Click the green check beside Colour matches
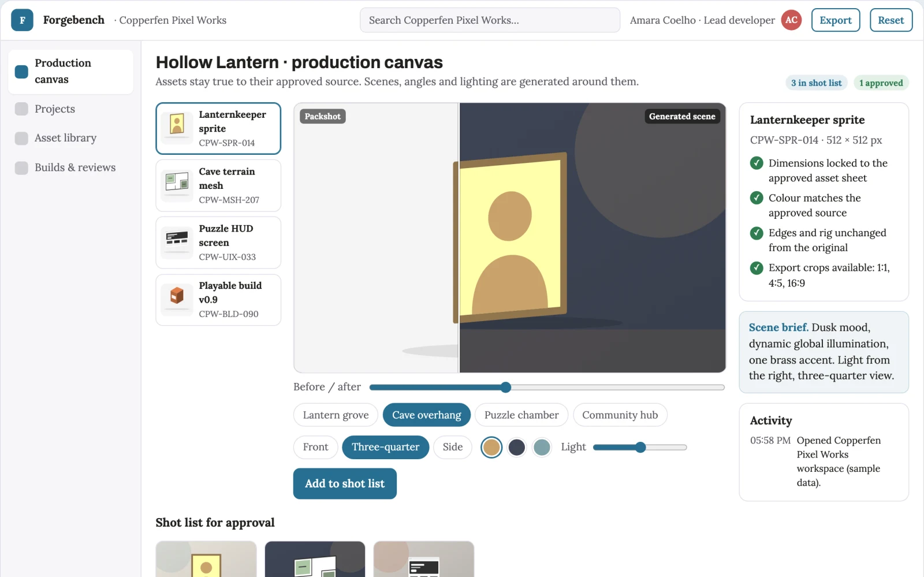This screenshot has width=924, height=577. [x=757, y=198]
